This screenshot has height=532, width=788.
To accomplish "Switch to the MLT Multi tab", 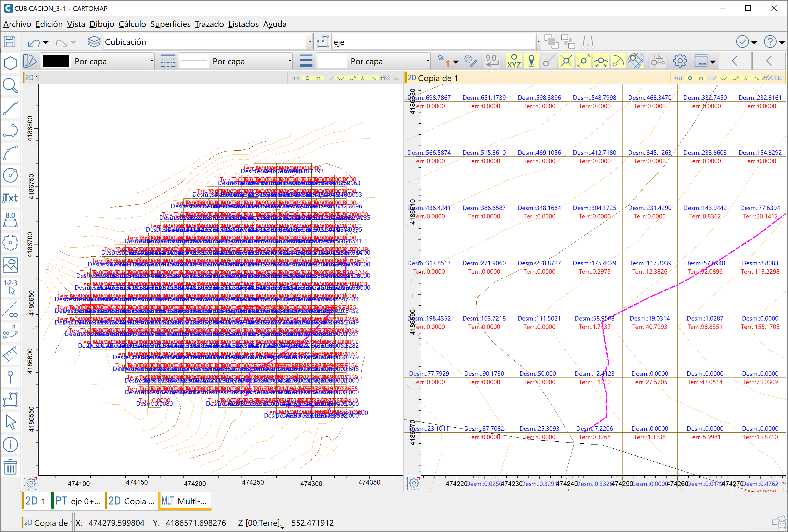I will [184, 501].
